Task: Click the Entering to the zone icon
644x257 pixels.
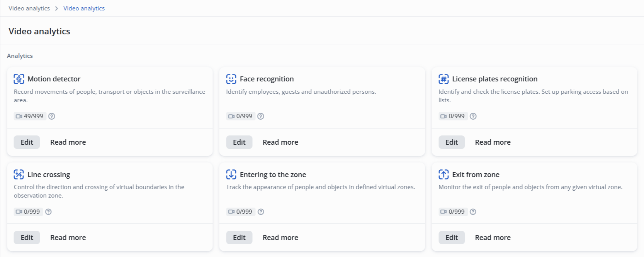Action: 231,174
